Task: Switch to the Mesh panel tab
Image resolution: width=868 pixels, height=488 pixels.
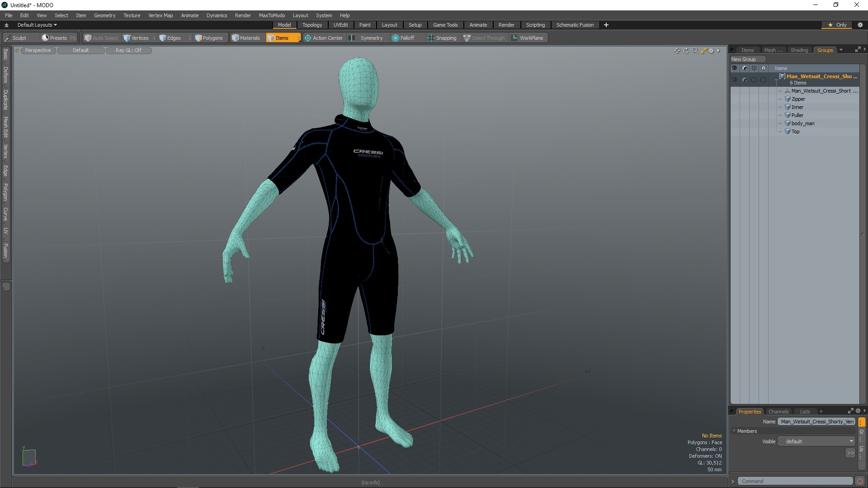Action: [773, 50]
